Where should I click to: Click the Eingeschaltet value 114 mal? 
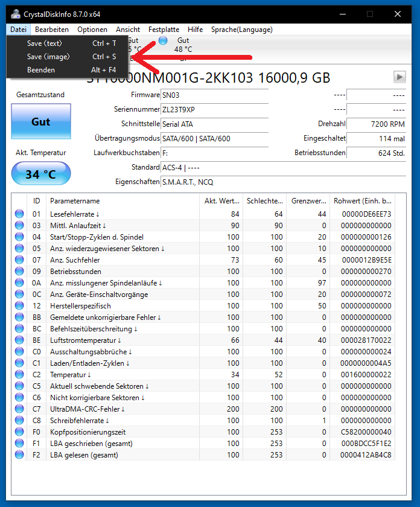[x=377, y=139]
